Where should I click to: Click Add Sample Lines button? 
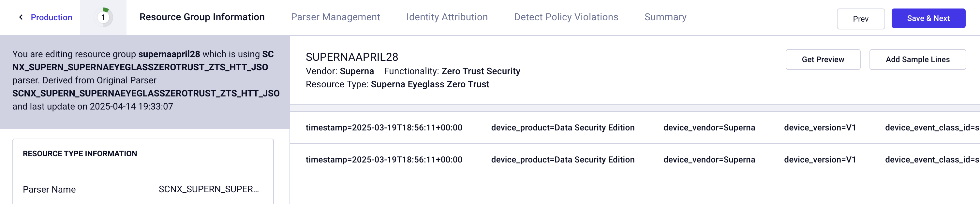coord(917,59)
